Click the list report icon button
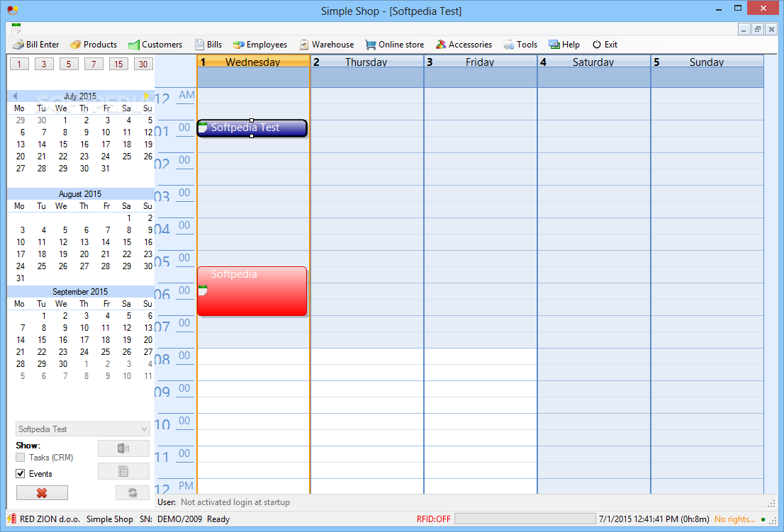Screen dimensions: 784x532 coord(123,471)
